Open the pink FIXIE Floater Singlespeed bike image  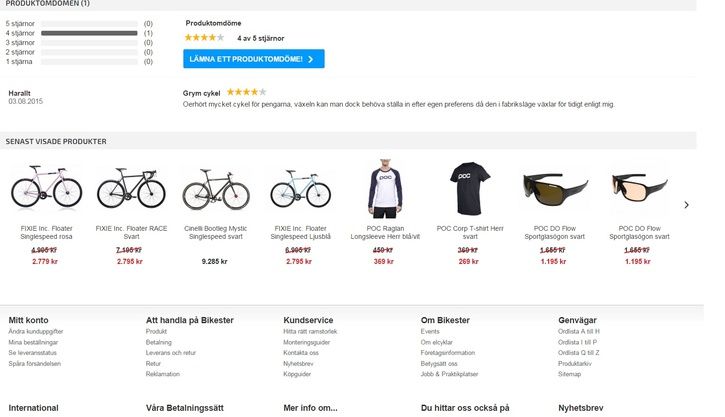[40, 188]
